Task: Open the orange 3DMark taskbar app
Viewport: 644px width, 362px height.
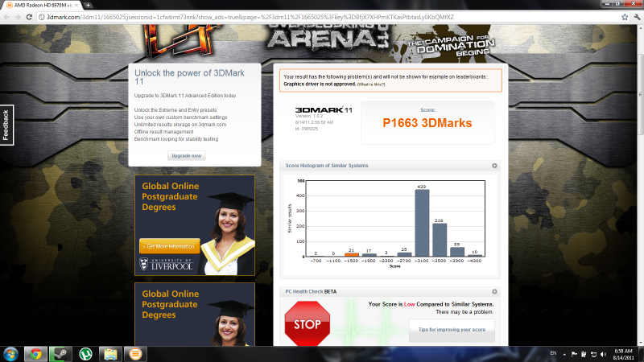Action: click(x=135, y=354)
